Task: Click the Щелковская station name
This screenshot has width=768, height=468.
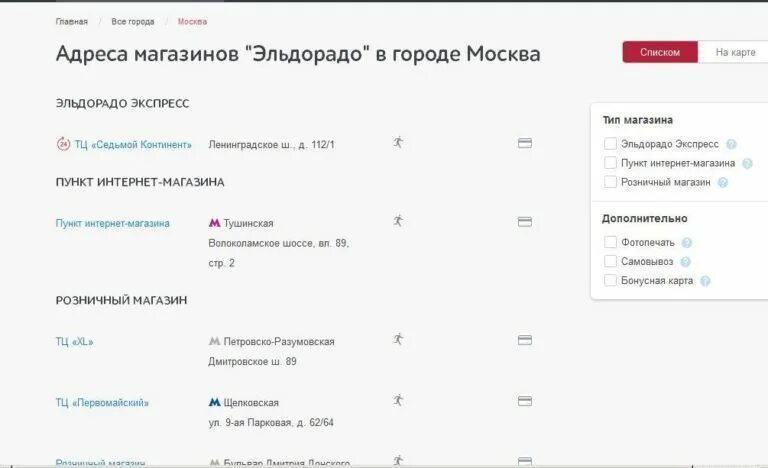Action: coord(251,403)
